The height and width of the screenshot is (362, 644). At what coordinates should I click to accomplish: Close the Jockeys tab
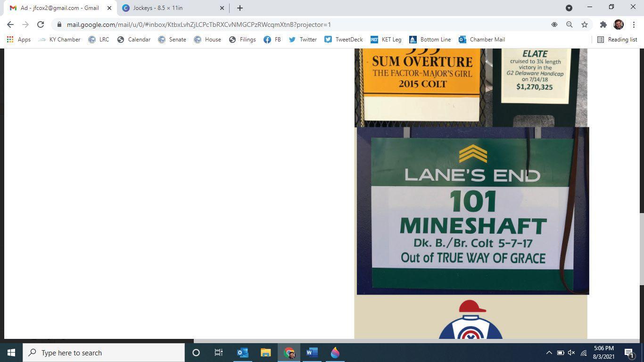click(x=222, y=8)
